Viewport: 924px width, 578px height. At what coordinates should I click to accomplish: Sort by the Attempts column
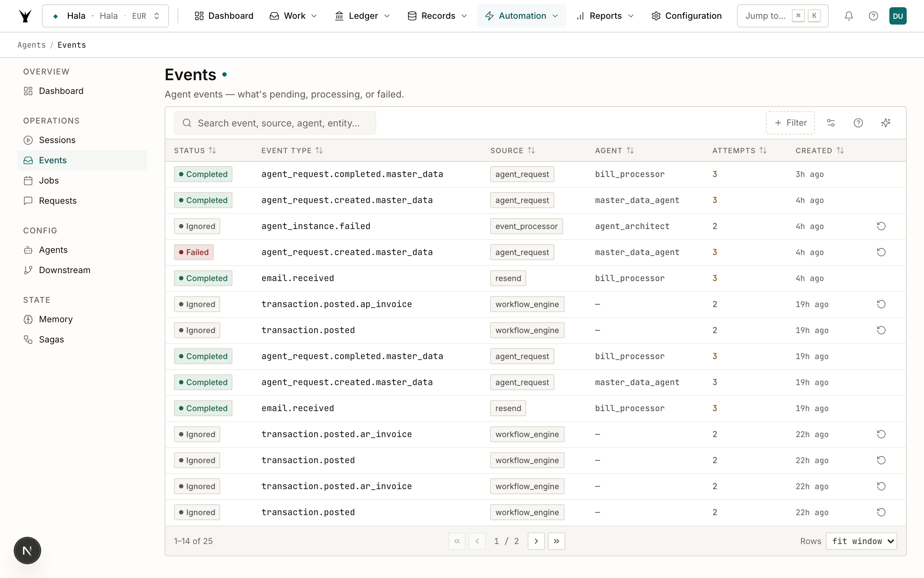[x=740, y=151]
